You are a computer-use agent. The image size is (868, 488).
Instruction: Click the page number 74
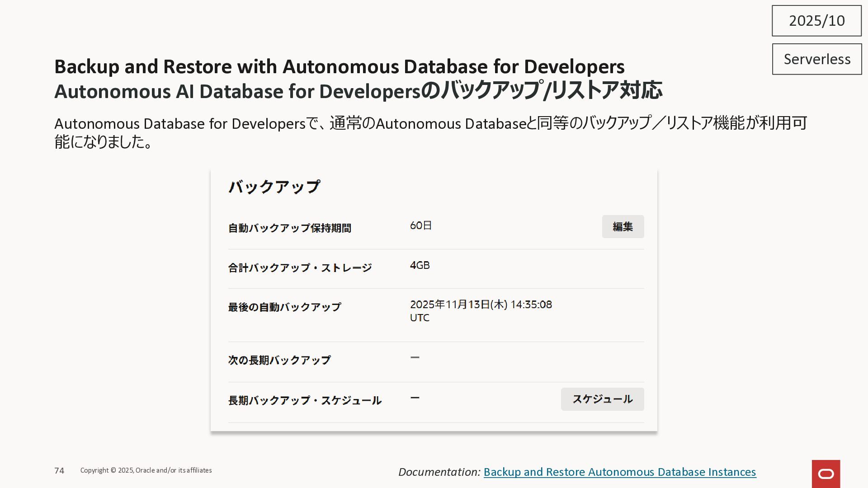(x=59, y=471)
